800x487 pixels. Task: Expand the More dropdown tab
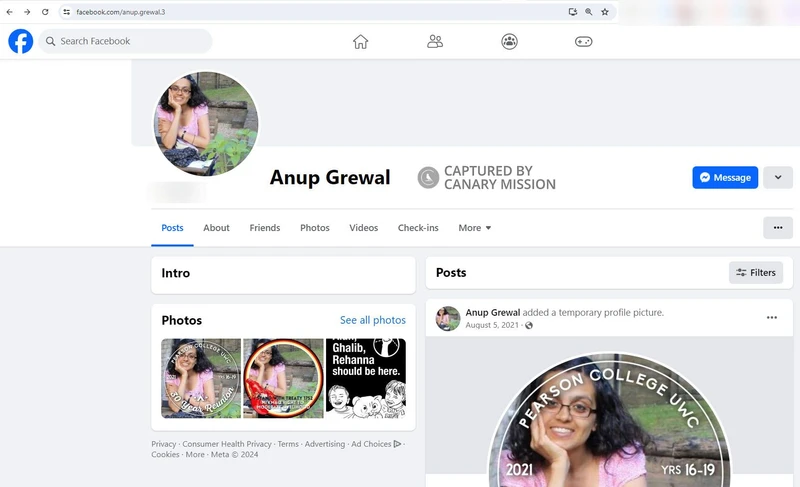tap(474, 228)
